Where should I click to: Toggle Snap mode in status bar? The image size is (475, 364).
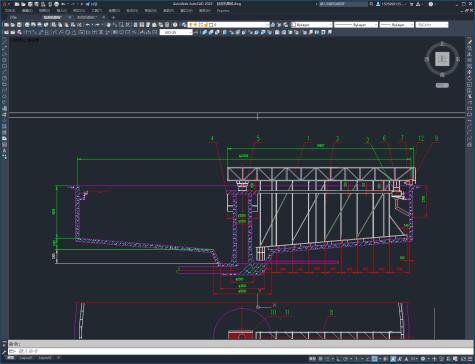(327, 359)
